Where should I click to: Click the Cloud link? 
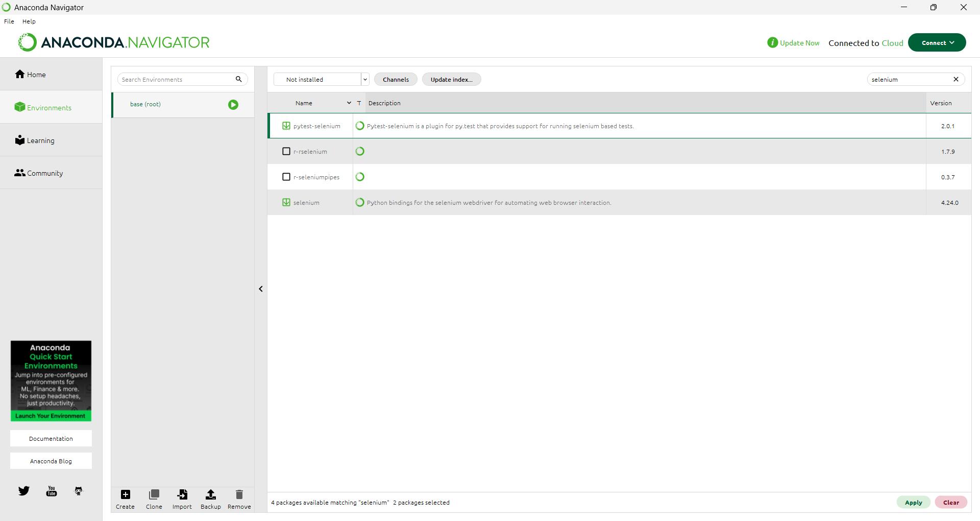pyautogui.click(x=892, y=43)
